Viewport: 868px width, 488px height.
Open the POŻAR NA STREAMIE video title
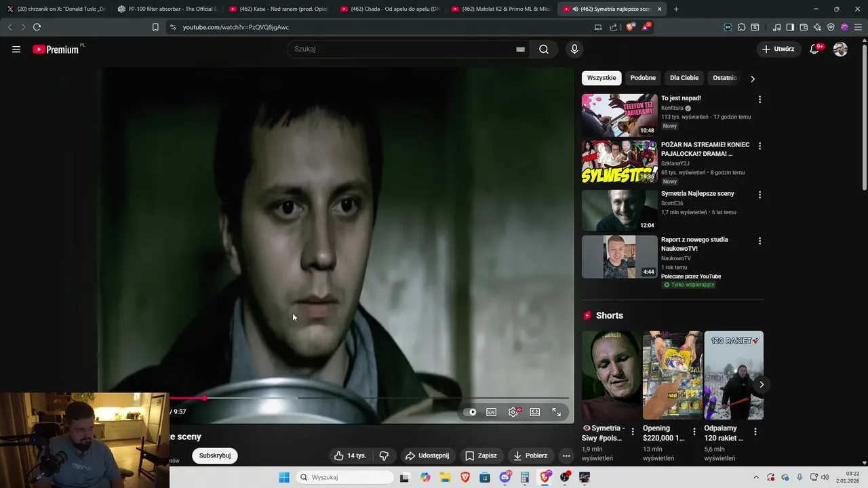point(705,149)
